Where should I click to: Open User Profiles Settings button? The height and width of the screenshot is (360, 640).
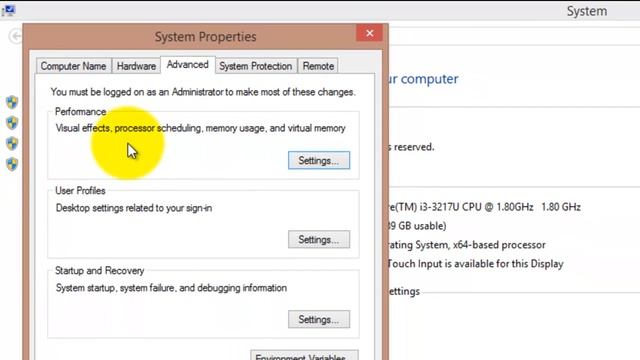pos(319,240)
